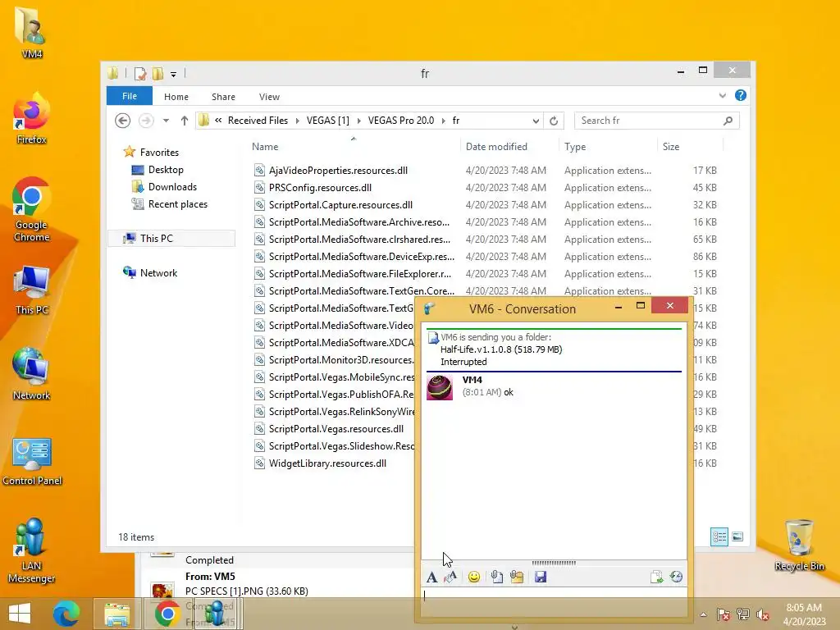Click the network tray icon
The image size is (840, 630).
pos(743,614)
